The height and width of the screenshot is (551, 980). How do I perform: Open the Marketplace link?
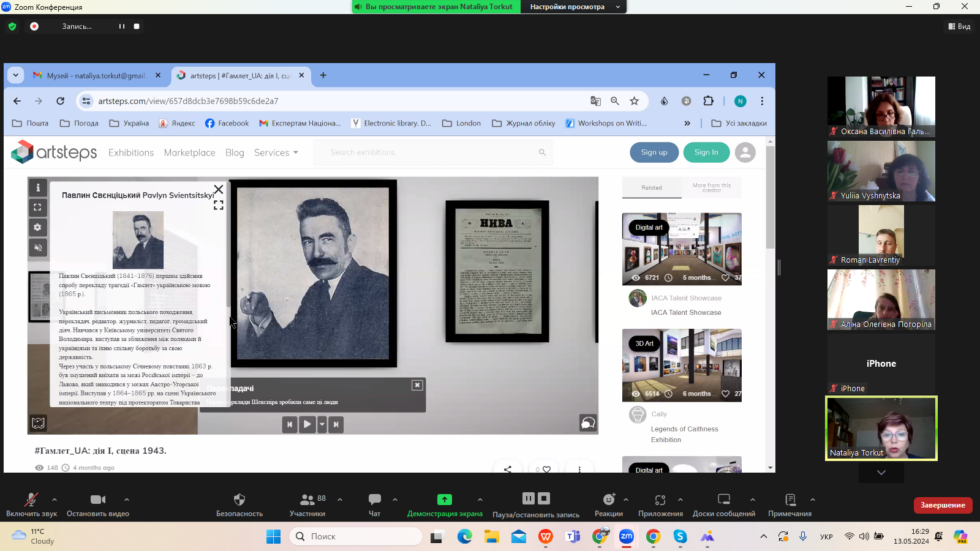pyautogui.click(x=189, y=152)
